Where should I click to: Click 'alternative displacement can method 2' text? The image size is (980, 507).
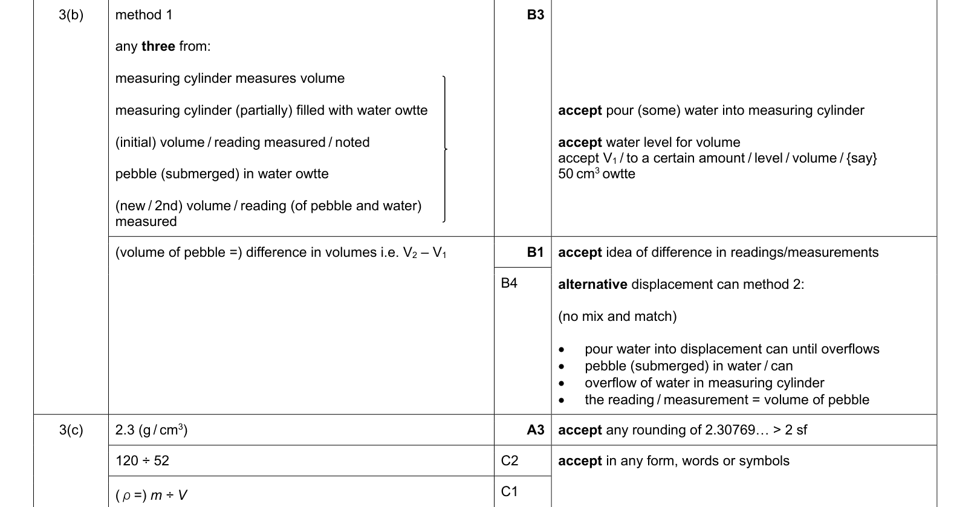coord(681,285)
